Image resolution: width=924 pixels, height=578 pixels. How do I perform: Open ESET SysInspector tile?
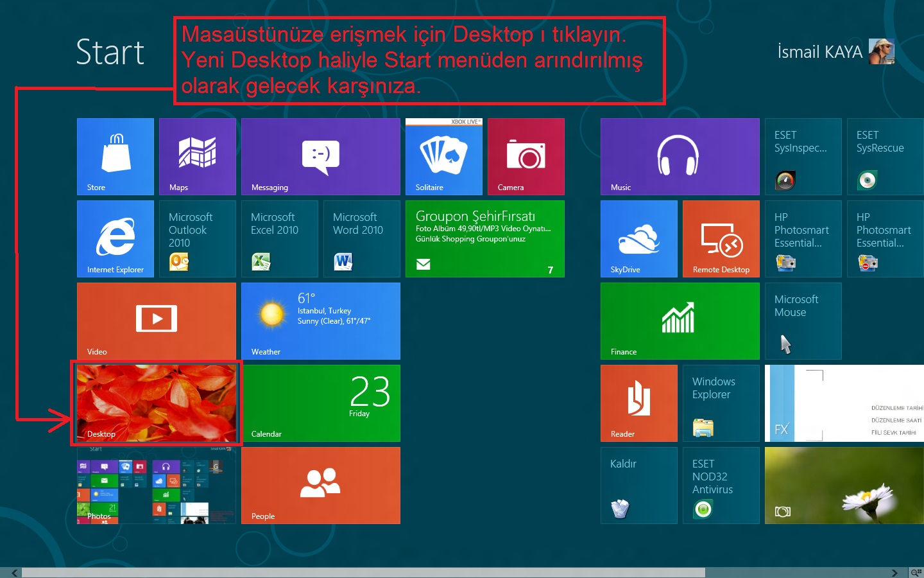coord(803,157)
